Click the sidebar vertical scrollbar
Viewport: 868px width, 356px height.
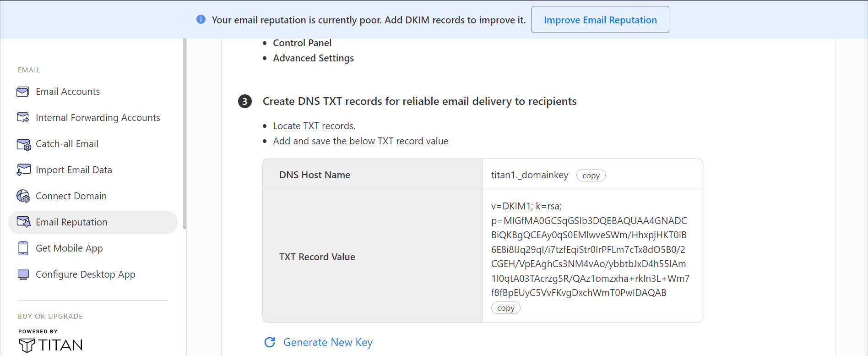click(184, 133)
